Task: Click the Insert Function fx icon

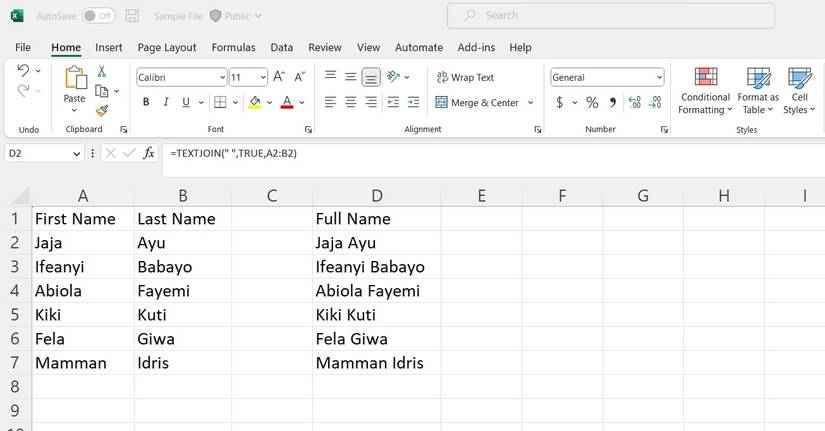Action: pyautogui.click(x=148, y=153)
